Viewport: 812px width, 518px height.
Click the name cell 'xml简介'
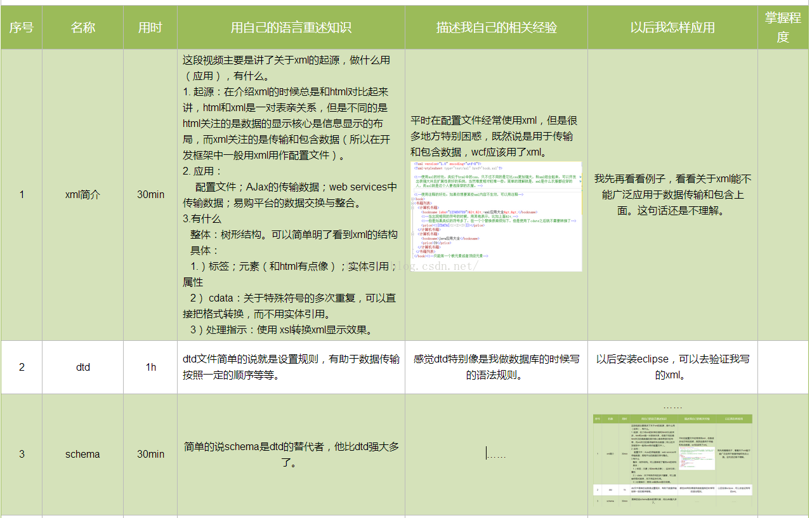pyautogui.click(x=83, y=195)
